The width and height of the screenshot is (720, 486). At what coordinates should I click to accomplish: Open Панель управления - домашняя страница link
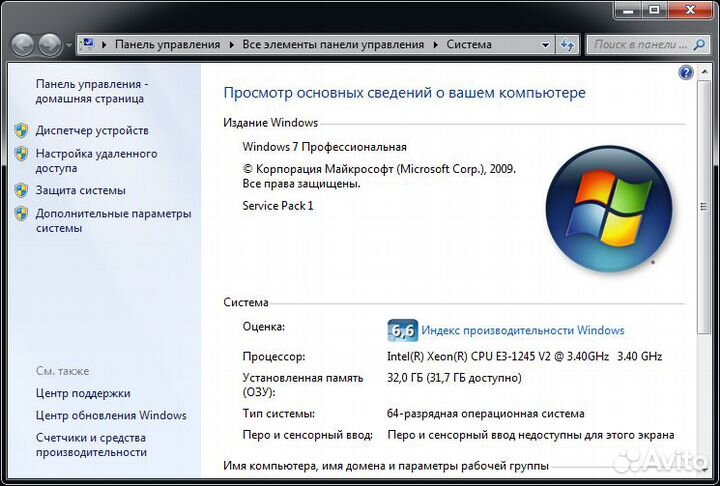coord(92,91)
